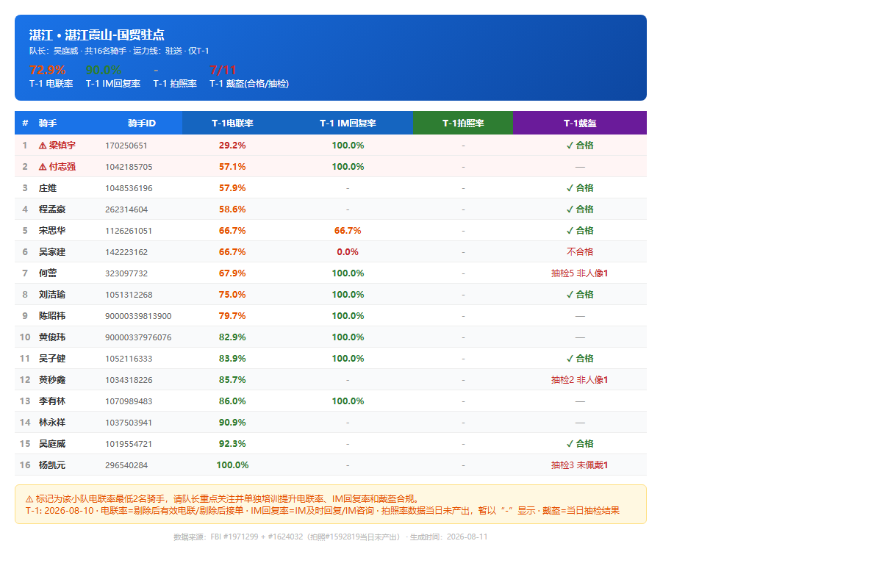Click the 85.7% 电联率 value
The image size is (882, 588).
pos(232,380)
